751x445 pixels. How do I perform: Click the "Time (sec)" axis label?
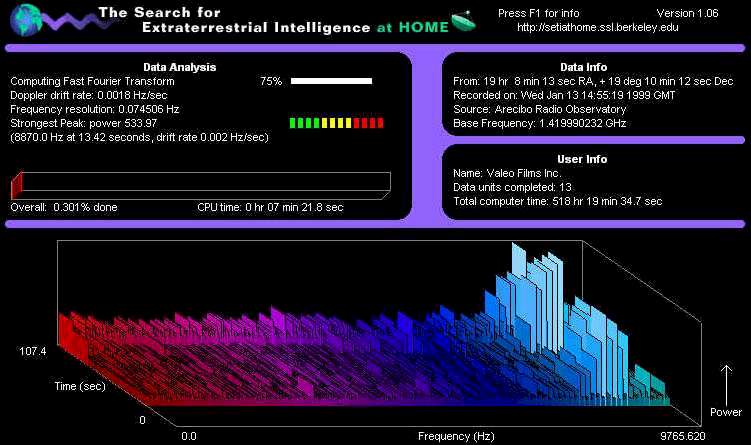point(80,386)
